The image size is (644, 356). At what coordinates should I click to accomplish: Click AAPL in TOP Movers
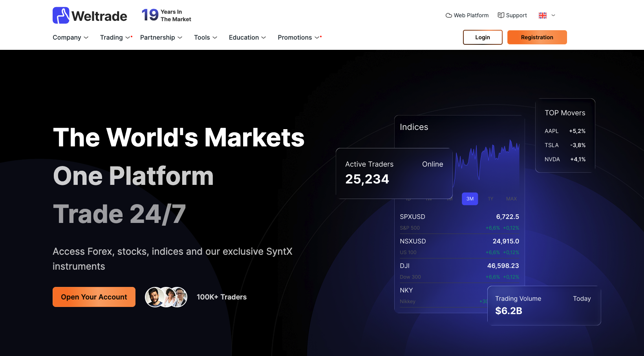(551, 131)
